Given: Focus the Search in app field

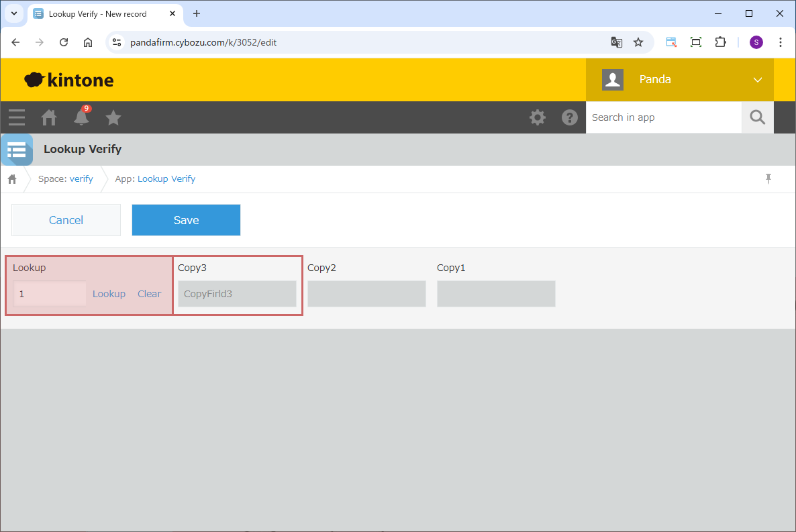Looking at the screenshot, I should (663, 117).
